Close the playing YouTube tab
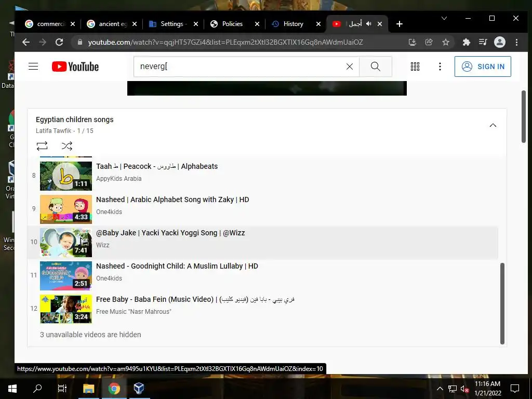 pyautogui.click(x=380, y=24)
